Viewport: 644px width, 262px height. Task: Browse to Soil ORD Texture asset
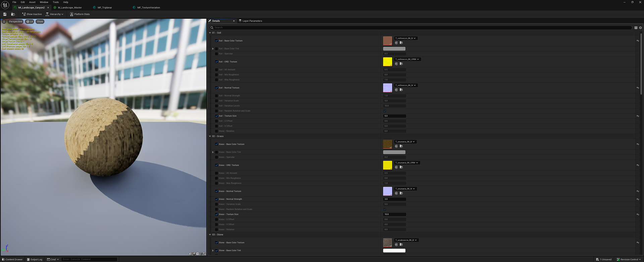click(x=401, y=64)
